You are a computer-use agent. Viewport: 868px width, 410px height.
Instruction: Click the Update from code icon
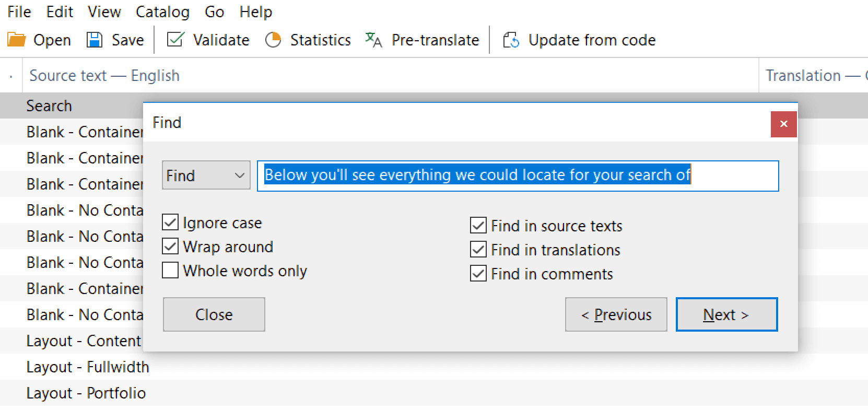point(511,40)
